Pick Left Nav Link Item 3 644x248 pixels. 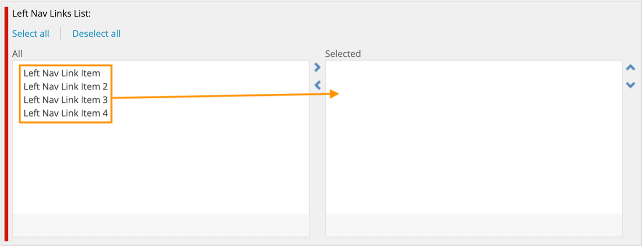pos(66,100)
